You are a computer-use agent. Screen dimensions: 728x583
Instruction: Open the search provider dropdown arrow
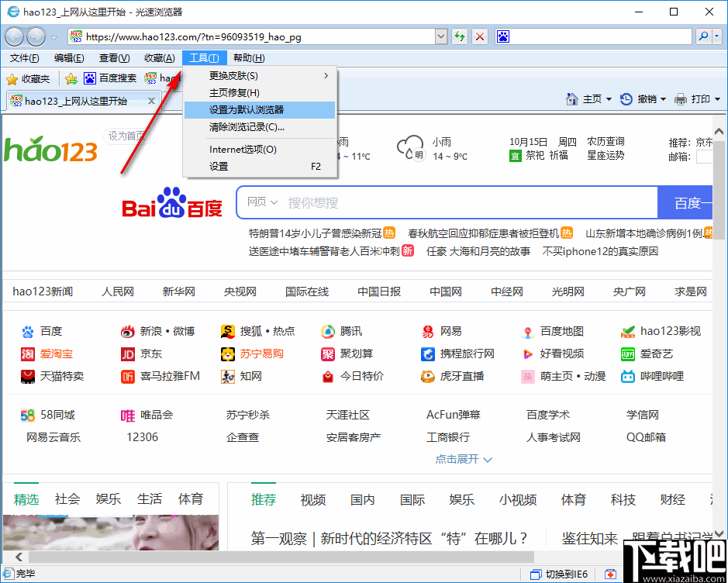click(717, 36)
